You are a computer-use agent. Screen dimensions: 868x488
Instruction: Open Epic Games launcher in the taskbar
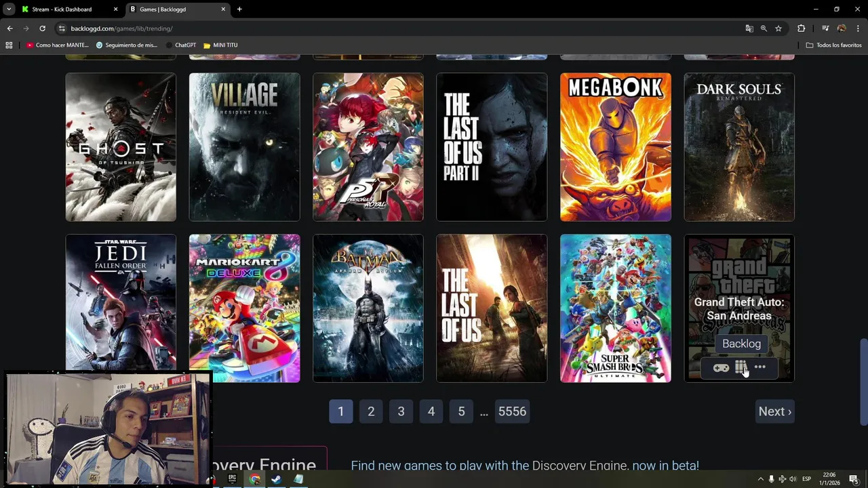tap(232, 479)
